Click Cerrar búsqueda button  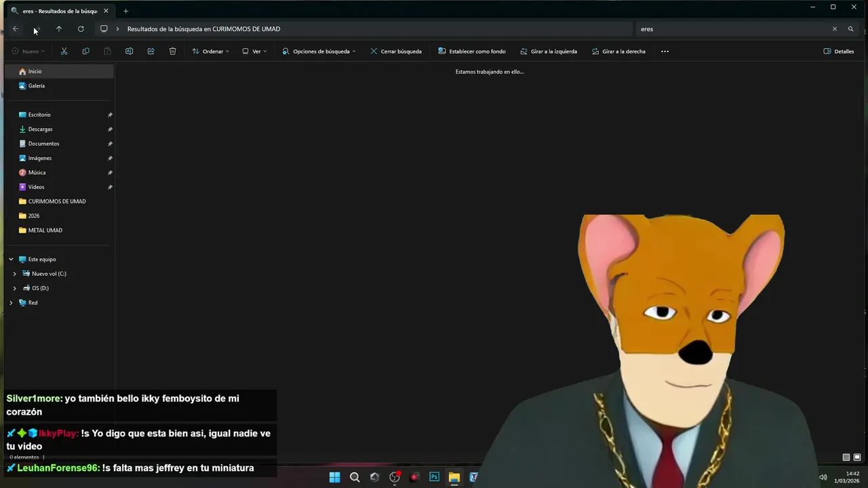pos(396,52)
